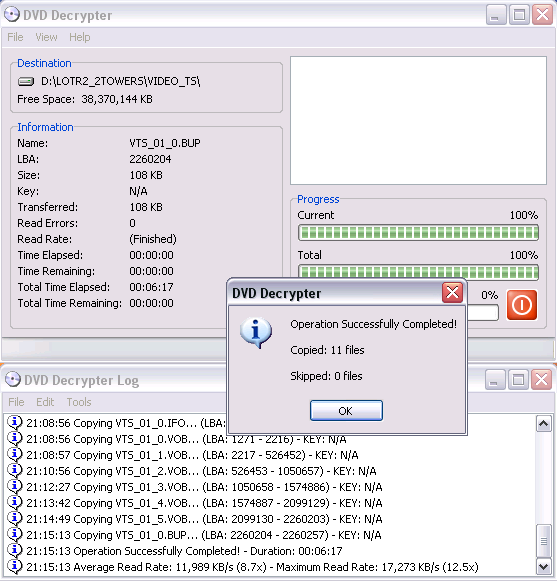Select log line copying VTS_01_5.VOB
The height and width of the screenshot is (581, 557).
(204, 519)
